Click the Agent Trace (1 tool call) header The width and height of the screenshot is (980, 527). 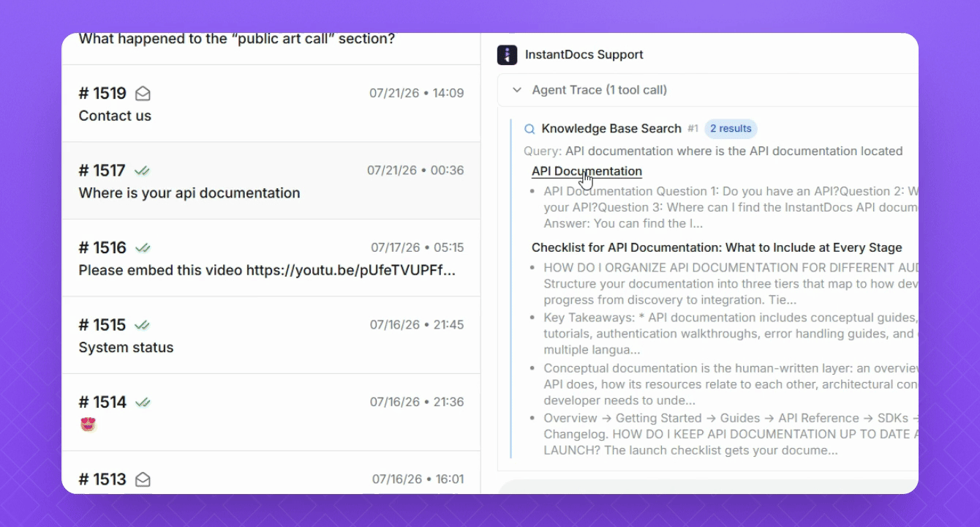point(708,90)
